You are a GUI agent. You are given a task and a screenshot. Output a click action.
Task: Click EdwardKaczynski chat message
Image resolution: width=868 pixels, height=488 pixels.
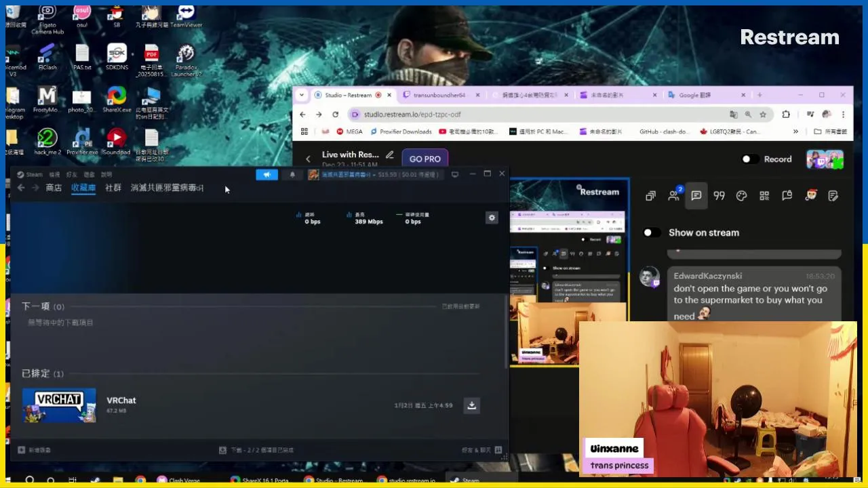tap(753, 295)
